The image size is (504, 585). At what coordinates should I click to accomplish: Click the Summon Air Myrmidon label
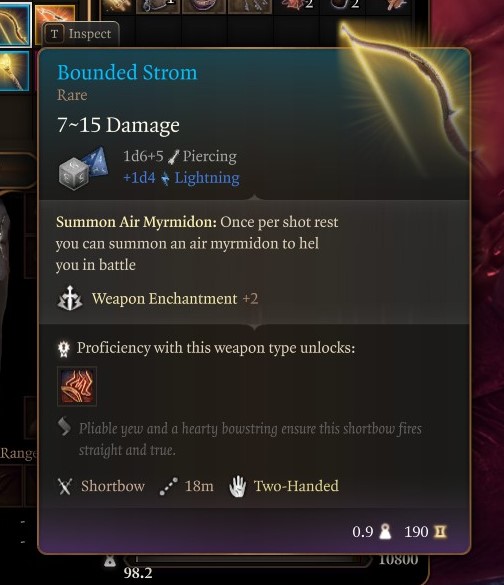tap(136, 222)
